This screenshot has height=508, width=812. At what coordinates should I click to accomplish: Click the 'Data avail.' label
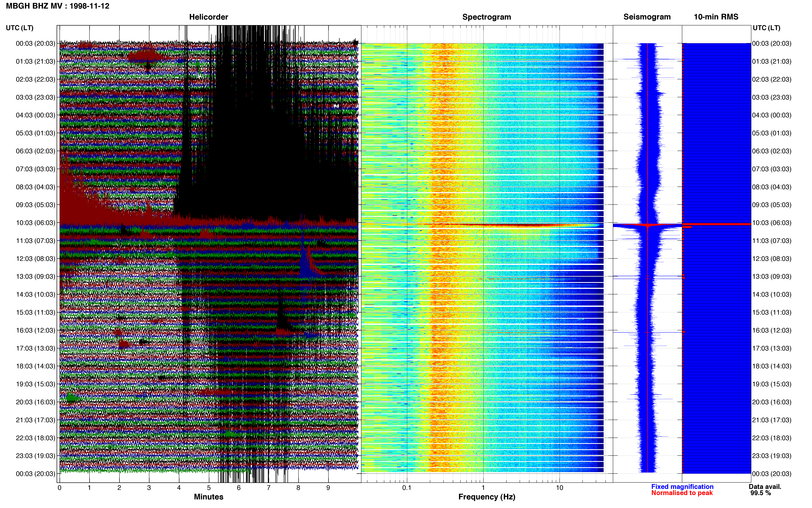click(x=765, y=486)
